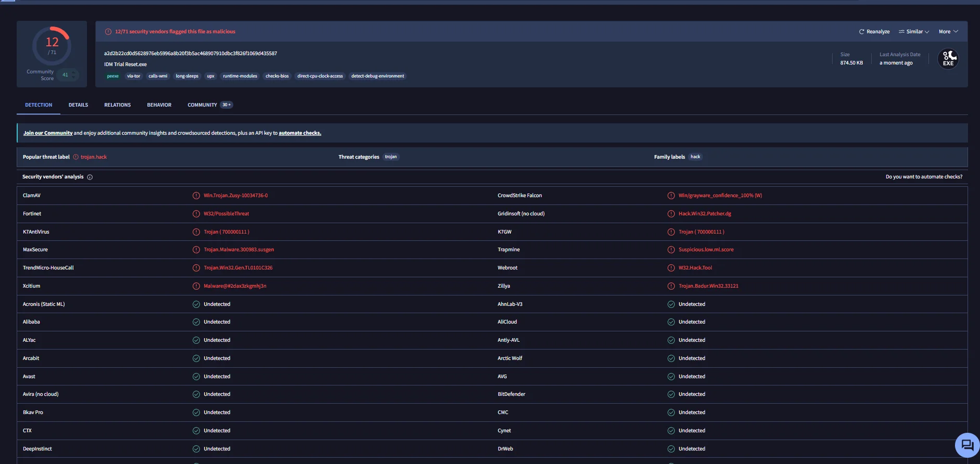Click the trojan.hack popular threat label
980x464 pixels.
tap(94, 157)
